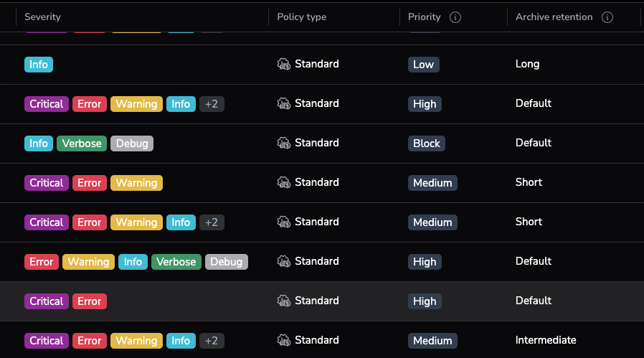Click the Standard policy icon in the Block priority row

point(284,143)
